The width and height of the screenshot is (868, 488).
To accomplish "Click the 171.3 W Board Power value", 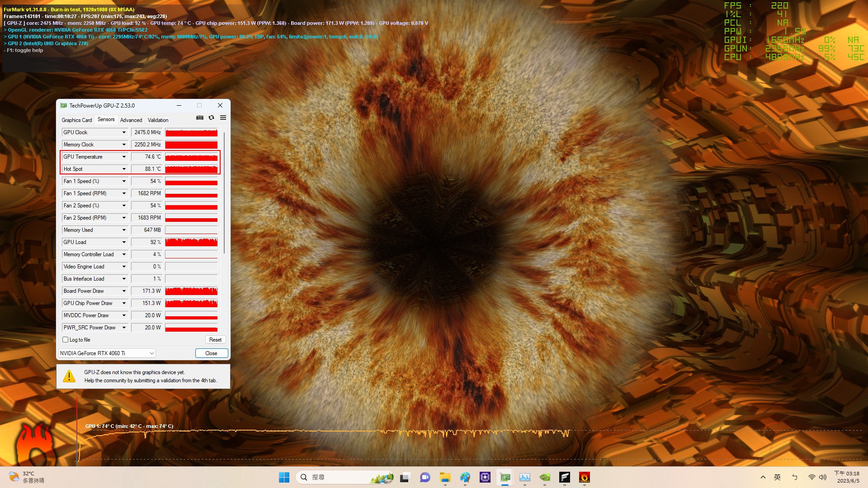I will [146, 291].
